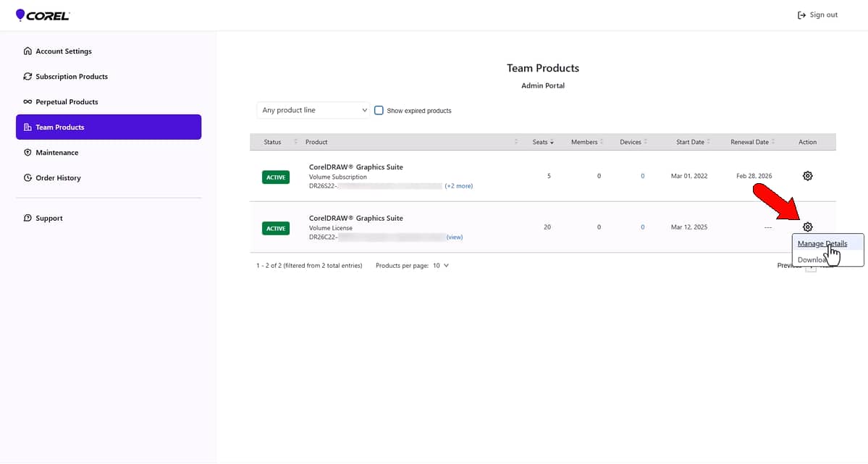Click the Account Settings gear icon

[x=27, y=51]
